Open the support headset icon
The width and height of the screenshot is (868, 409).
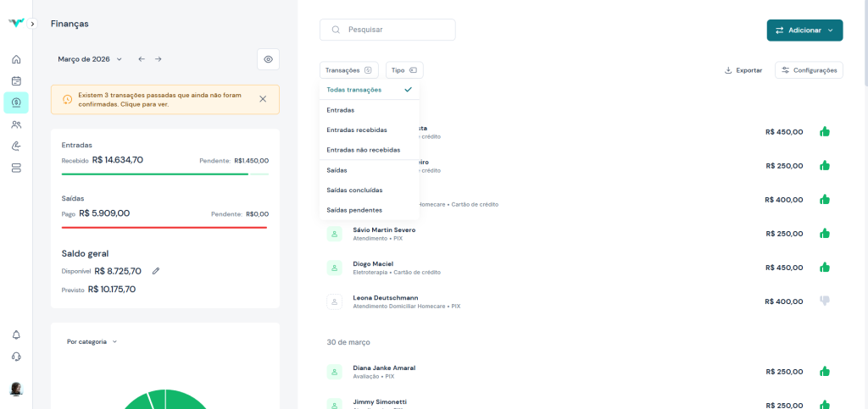[x=16, y=356]
